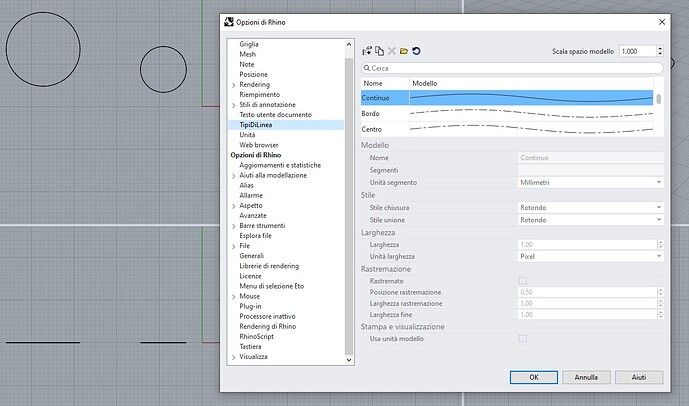Click the Nome field showing Continuo
Screen dimensions: 689x406
(591, 158)
